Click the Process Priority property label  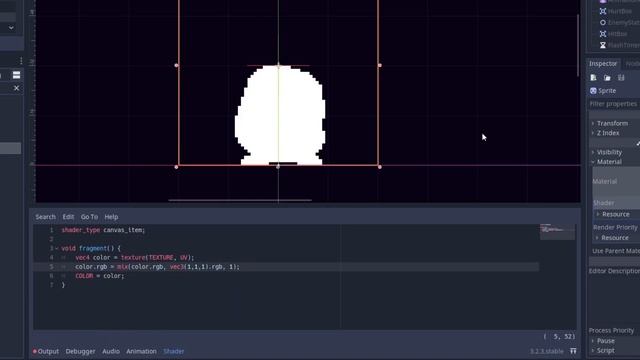point(611,331)
